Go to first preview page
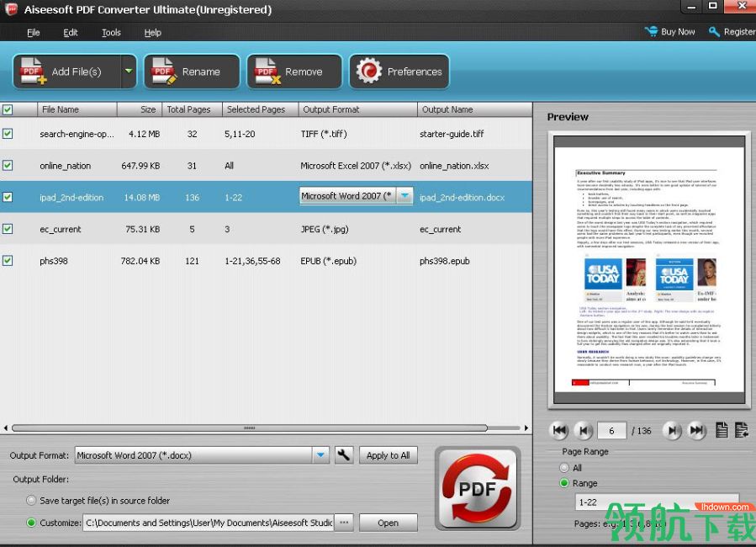 click(560, 430)
